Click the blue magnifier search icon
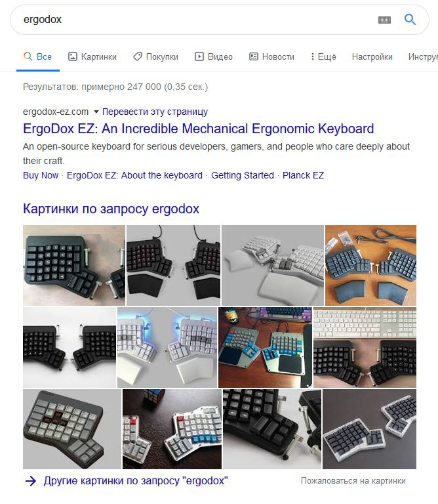Image resolution: width=438 pixels, height=504 pixels. [410, 20]
